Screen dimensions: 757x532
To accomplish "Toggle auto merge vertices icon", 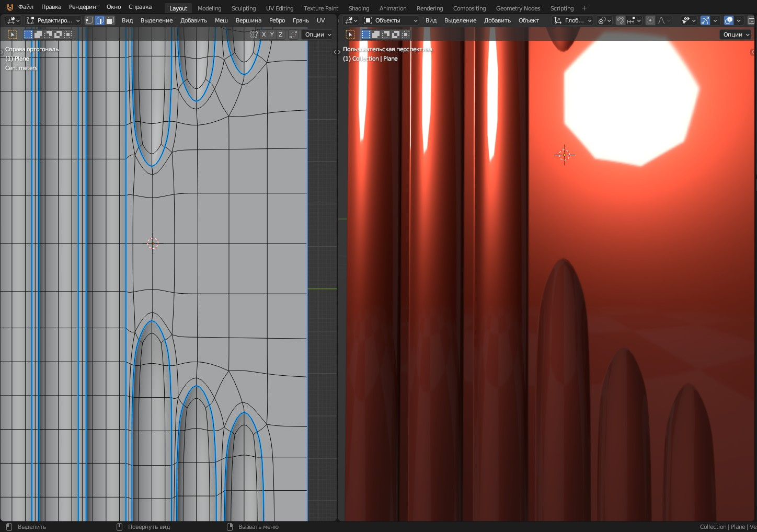I will click(x=293, y=34).
